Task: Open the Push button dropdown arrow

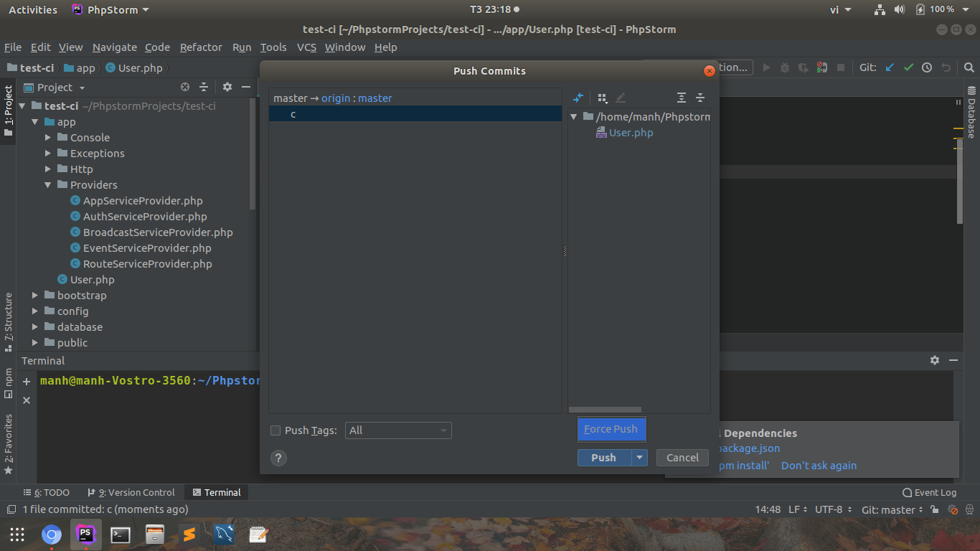Action: (x=640, y=458)
